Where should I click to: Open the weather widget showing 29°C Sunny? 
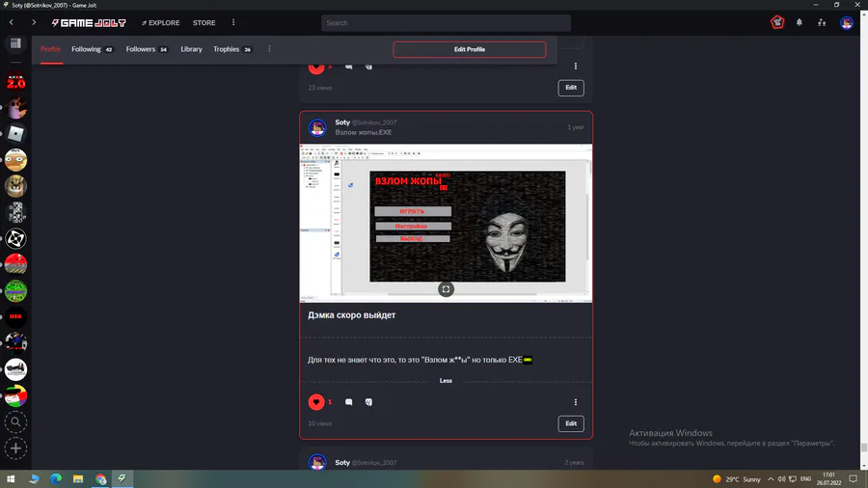(x=737, y=479)
